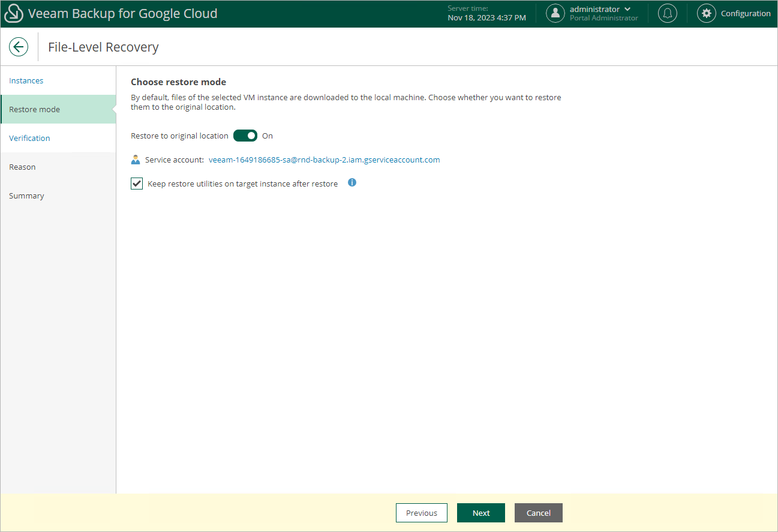
Task: Click the Portal Administrator role text
Action: tap(604, 18)
